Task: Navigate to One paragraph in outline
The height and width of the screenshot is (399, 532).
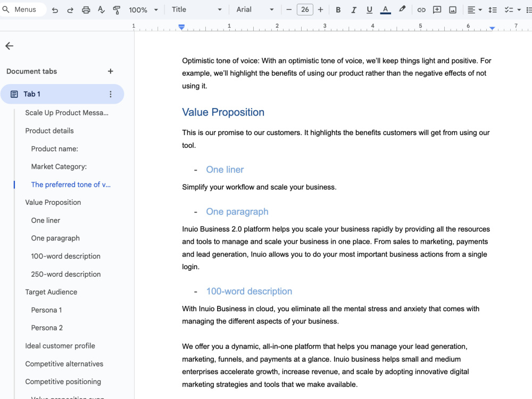Action: pyautogui.click(x=55, y=238)
